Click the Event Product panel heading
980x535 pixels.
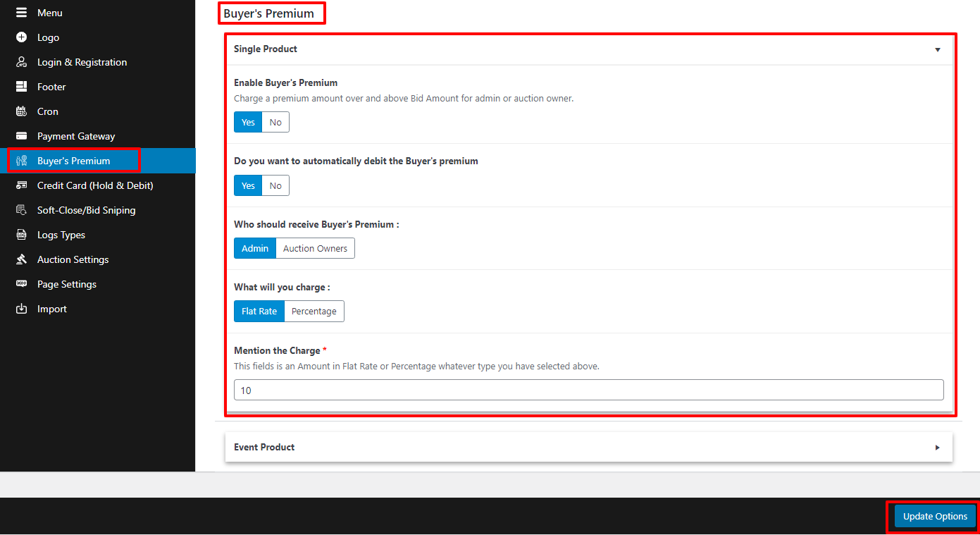tap(264, 447)
